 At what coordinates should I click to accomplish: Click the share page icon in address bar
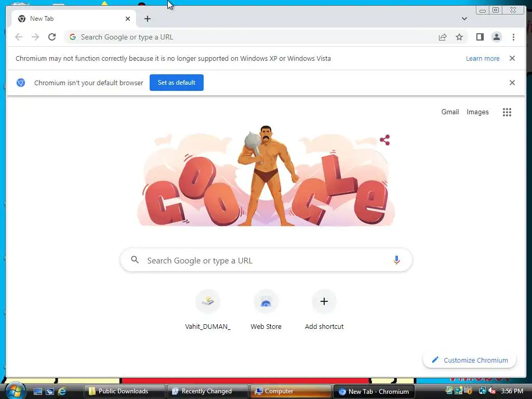pos(443,37)
